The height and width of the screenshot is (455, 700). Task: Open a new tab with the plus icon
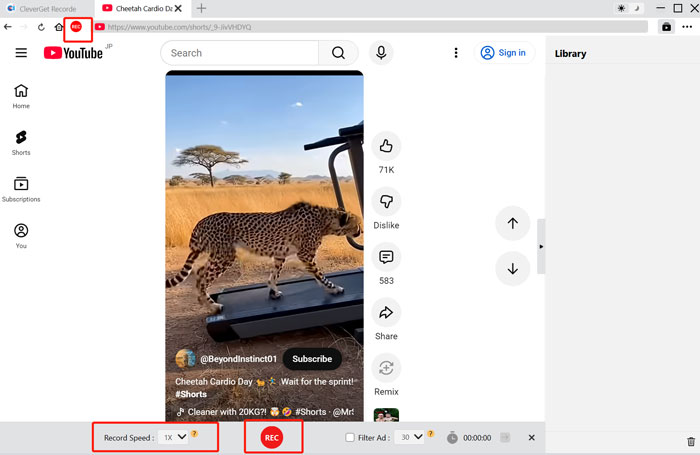(x=201, y=8)
